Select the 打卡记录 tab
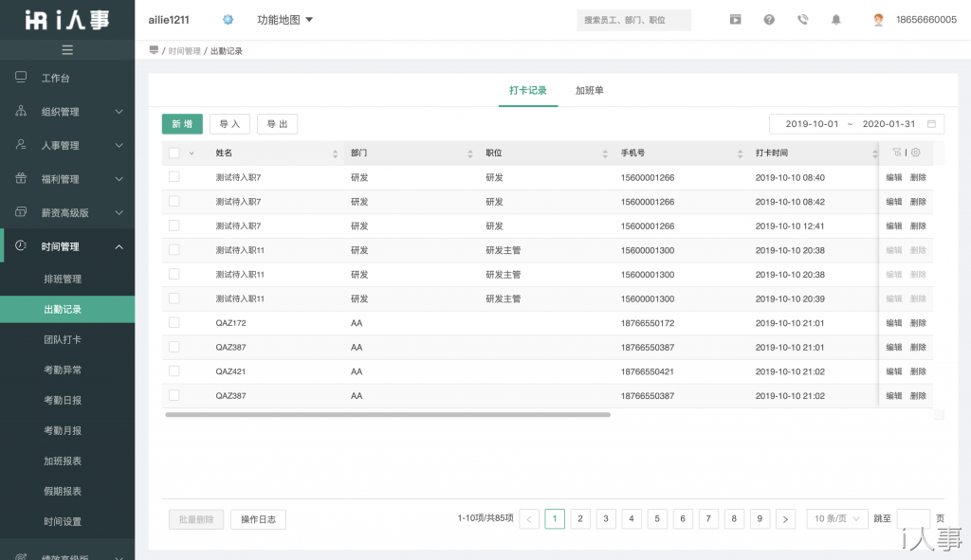971x560 pixels. coord(527,90)
